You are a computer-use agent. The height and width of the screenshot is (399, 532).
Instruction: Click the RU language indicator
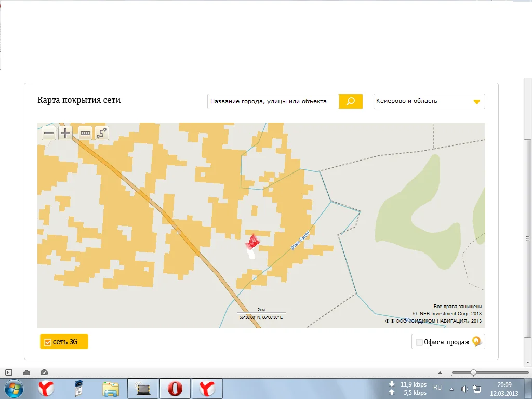coord(437,387)
